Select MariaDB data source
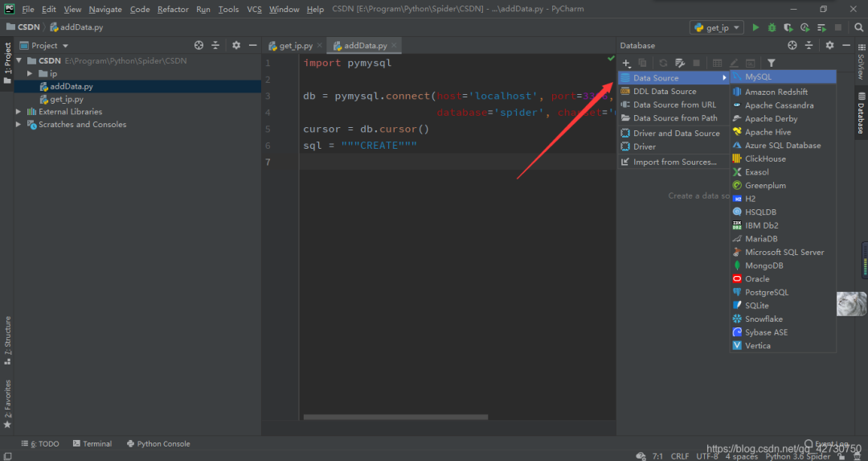Viewport: 868px width, 461px height. point(783,239)
